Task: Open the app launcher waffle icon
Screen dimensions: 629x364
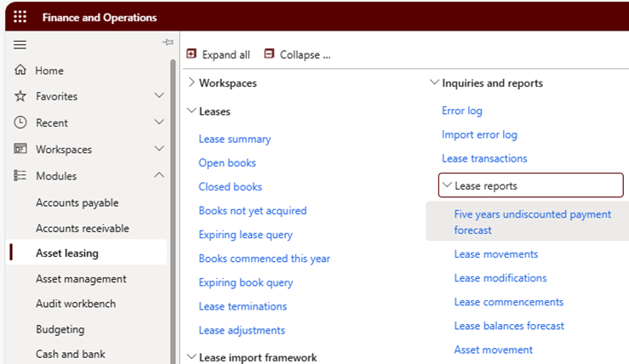Action: coord(20,17)
